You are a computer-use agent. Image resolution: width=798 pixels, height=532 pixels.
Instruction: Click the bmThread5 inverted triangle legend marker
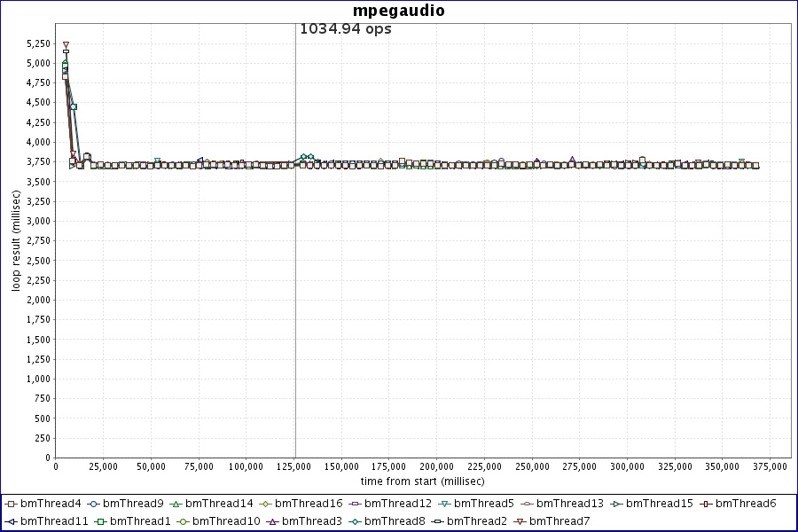(444, 504)
